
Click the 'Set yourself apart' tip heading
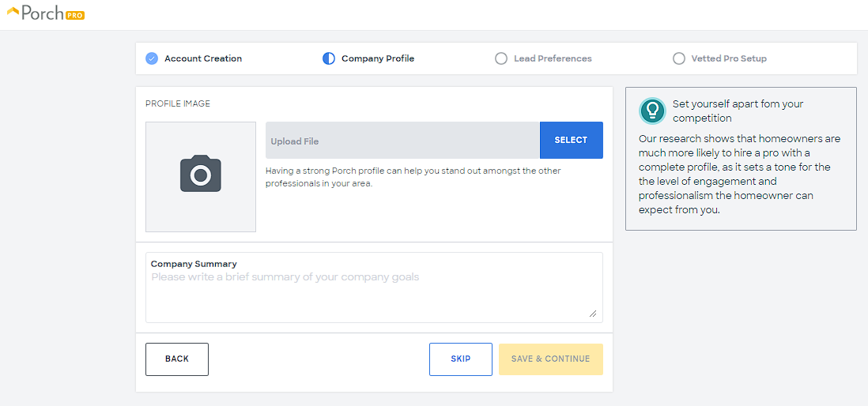click(738, 111)
